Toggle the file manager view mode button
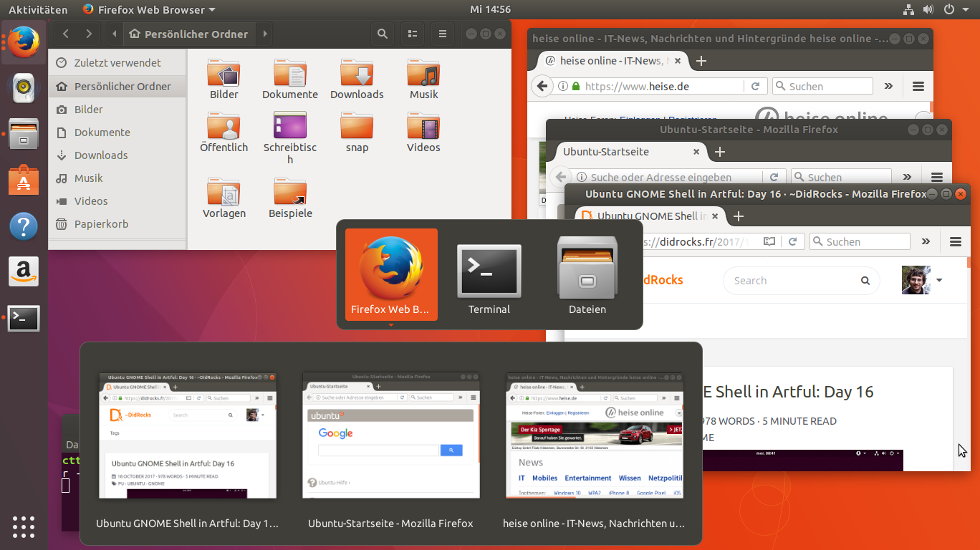 413,34
